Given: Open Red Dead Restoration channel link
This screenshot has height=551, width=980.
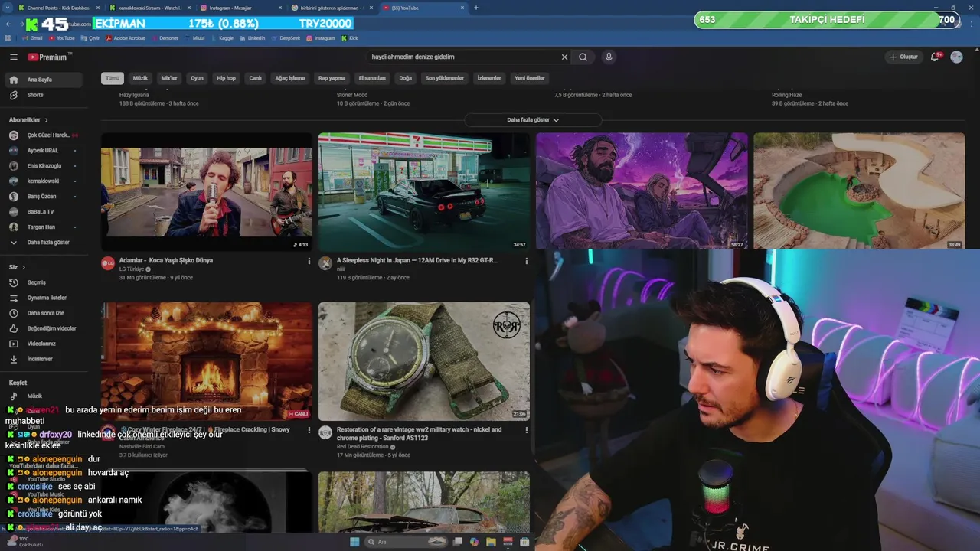Looking at the screenshot, I should click(363, 447).
